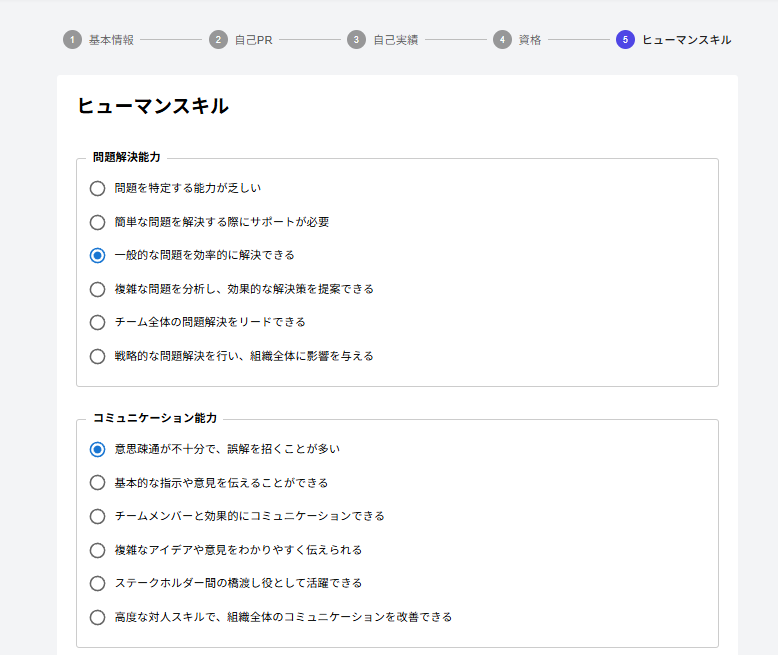Open the 自己PR step label
The image size is (778, 655).
(x=252, y=40)
